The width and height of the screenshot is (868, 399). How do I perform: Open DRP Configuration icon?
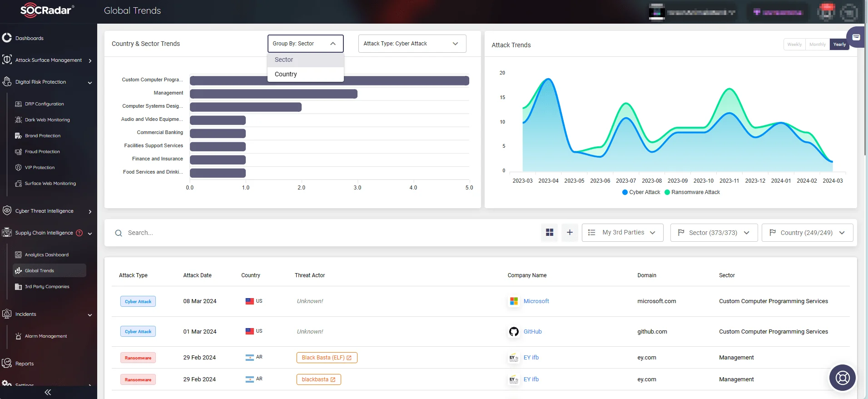click(x=18, y=104)
